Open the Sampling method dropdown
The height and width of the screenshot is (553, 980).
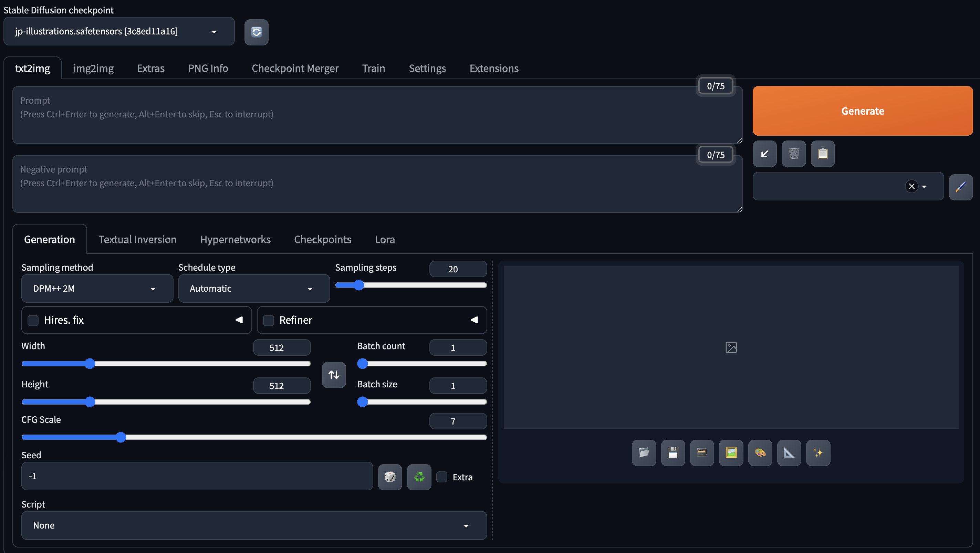97,289
